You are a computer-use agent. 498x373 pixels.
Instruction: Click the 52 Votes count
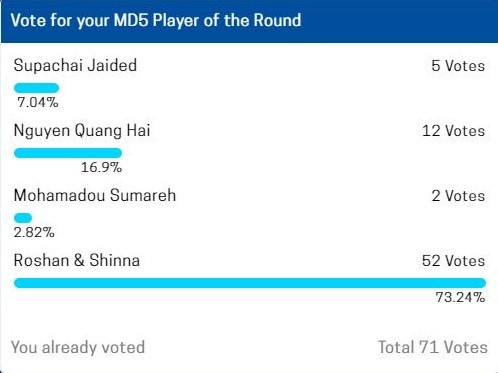pyautogui.click(x=453, y=261)
